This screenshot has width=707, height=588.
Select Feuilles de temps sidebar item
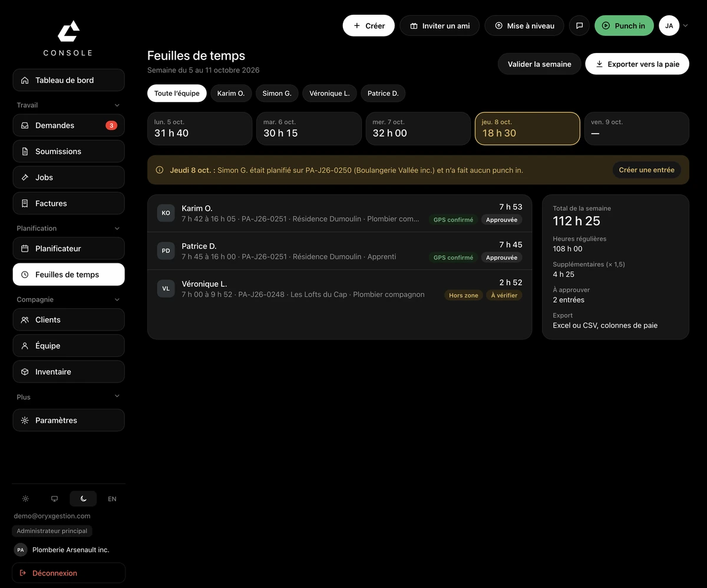68,275
